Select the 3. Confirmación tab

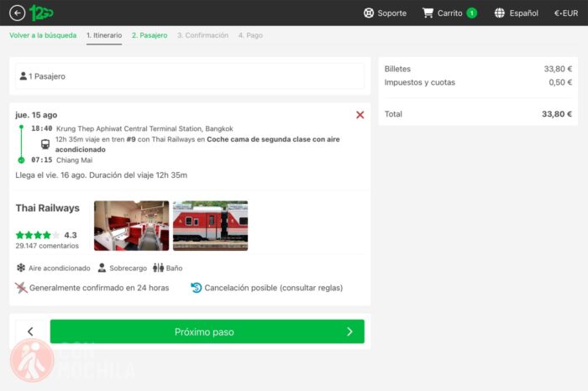coord(203,35)
